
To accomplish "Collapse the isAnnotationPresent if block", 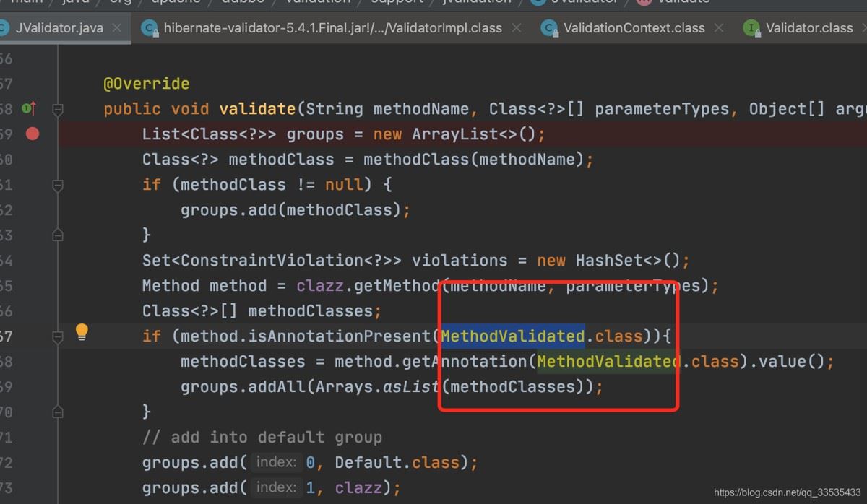I will click(58, 336).
